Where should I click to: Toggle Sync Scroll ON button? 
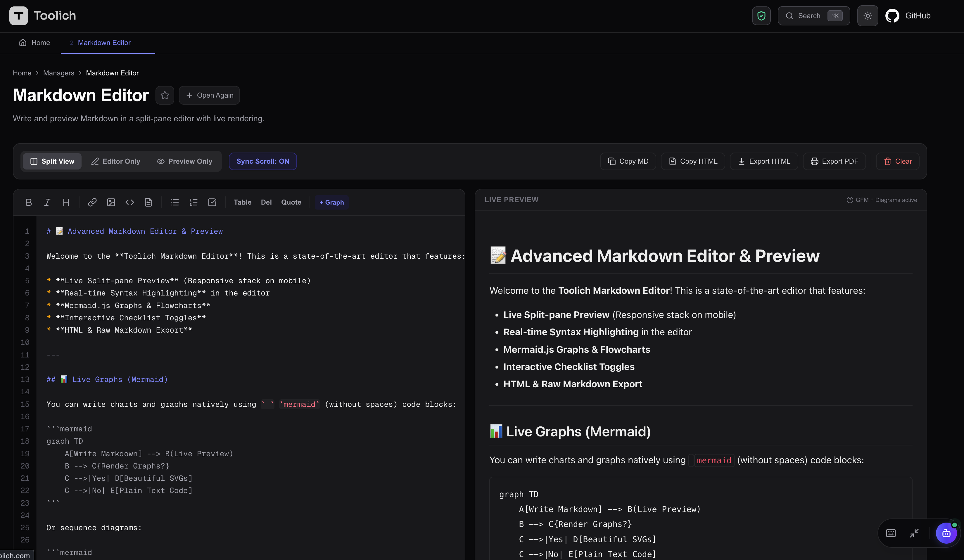(x=263, y=161)
